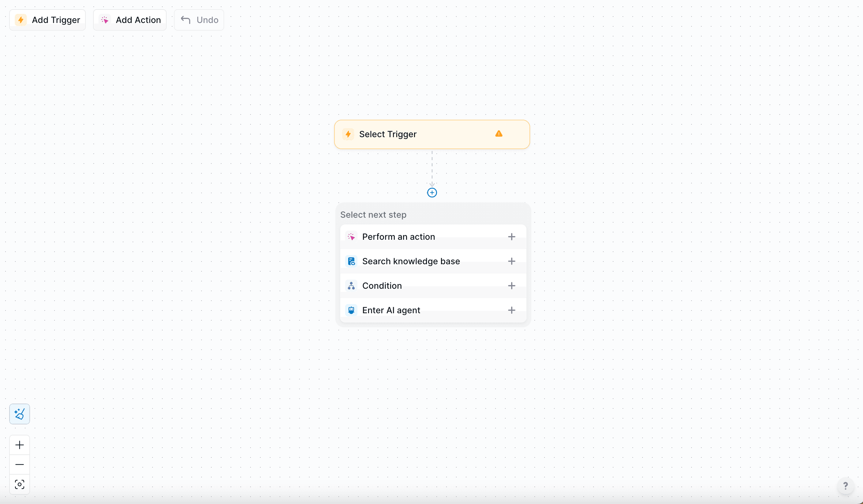Click the AI agent robot icon
This screenshot has width=863, height=504.
coord(351,310)
